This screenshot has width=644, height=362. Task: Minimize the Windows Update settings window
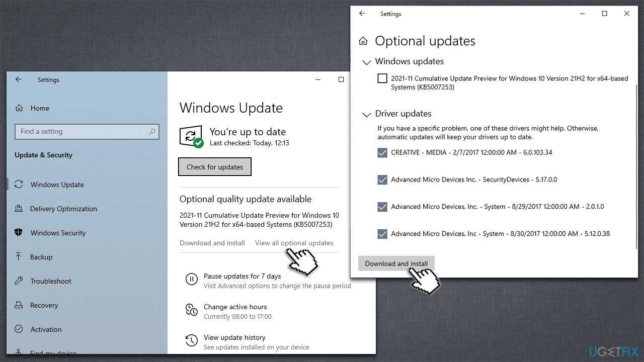click(318, 79)
